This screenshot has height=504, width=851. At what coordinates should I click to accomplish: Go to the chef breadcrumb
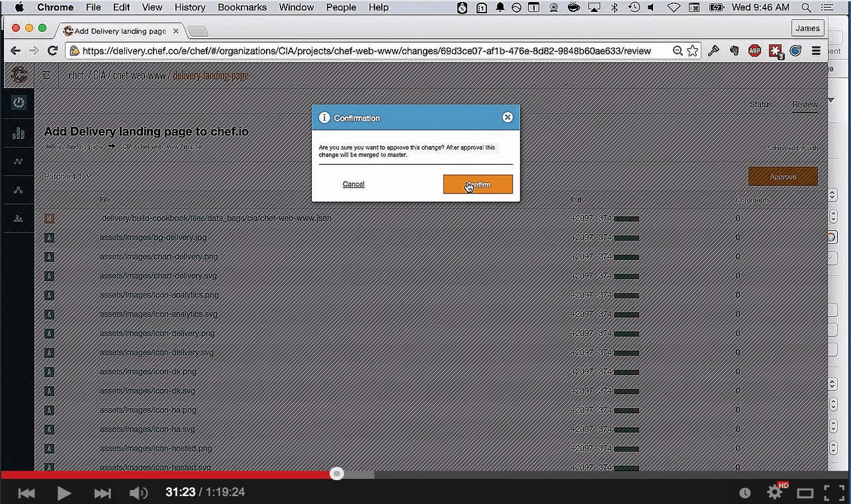(76, 75)
